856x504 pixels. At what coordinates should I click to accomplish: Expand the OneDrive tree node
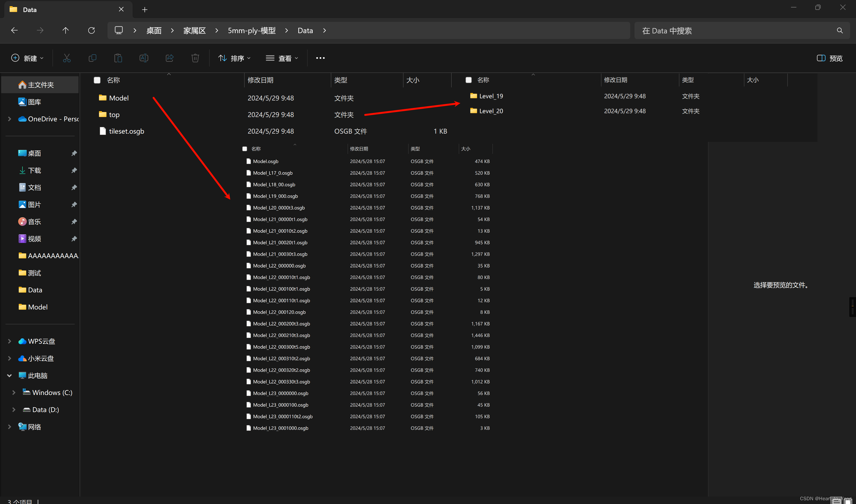pos(10,119)
